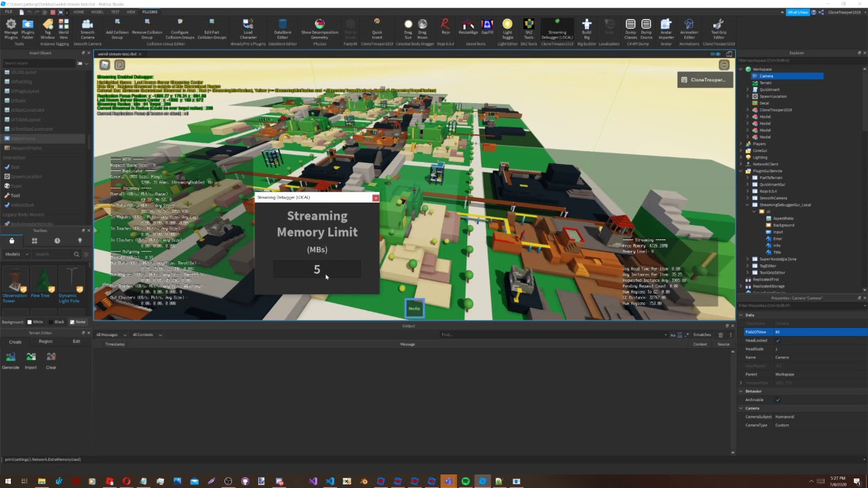Viewport: 868px width, 488px height.
Task: Select the Drag Moon tool
Action: click(x=422, y=28)
